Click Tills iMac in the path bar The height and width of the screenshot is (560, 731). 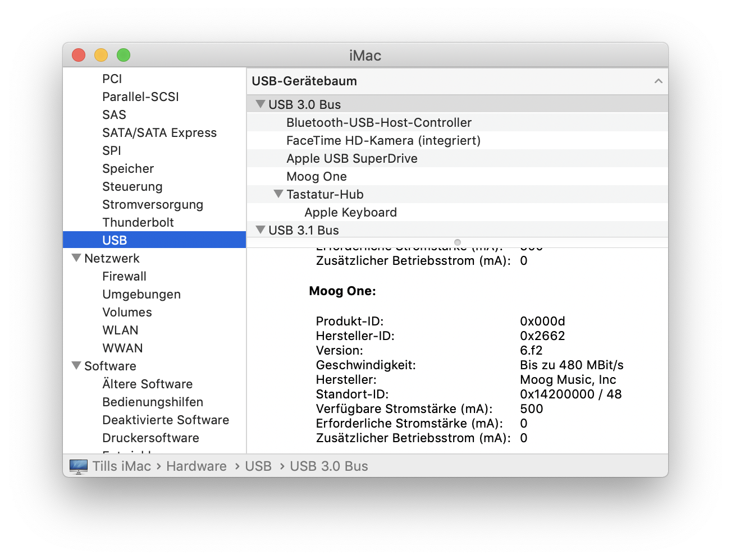coord(122,466)
